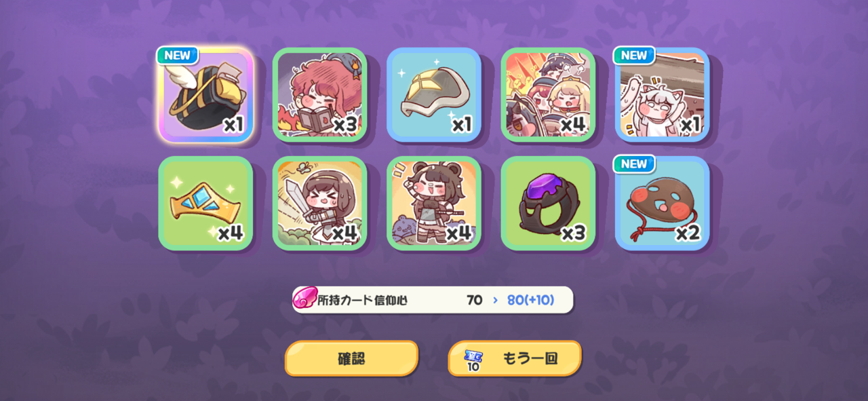Click the 確認 confirm button
868x401 pixels.
[351, 358]
